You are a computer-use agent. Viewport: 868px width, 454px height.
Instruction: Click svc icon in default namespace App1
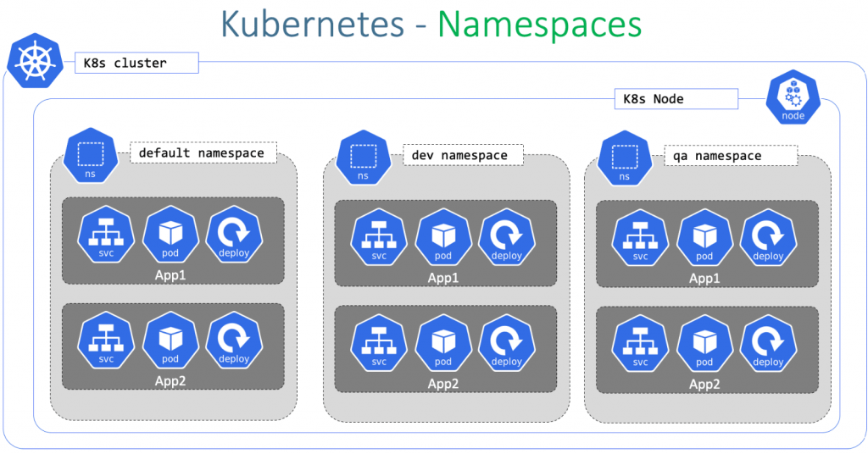click(x=106, y=235)
